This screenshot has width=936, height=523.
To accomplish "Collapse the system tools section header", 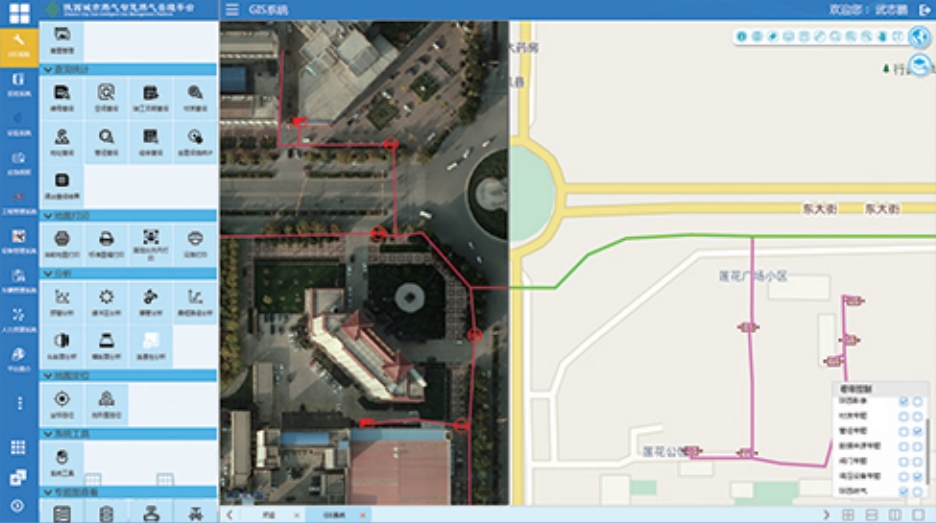I will pyautogui.click(x=128, y=434).
